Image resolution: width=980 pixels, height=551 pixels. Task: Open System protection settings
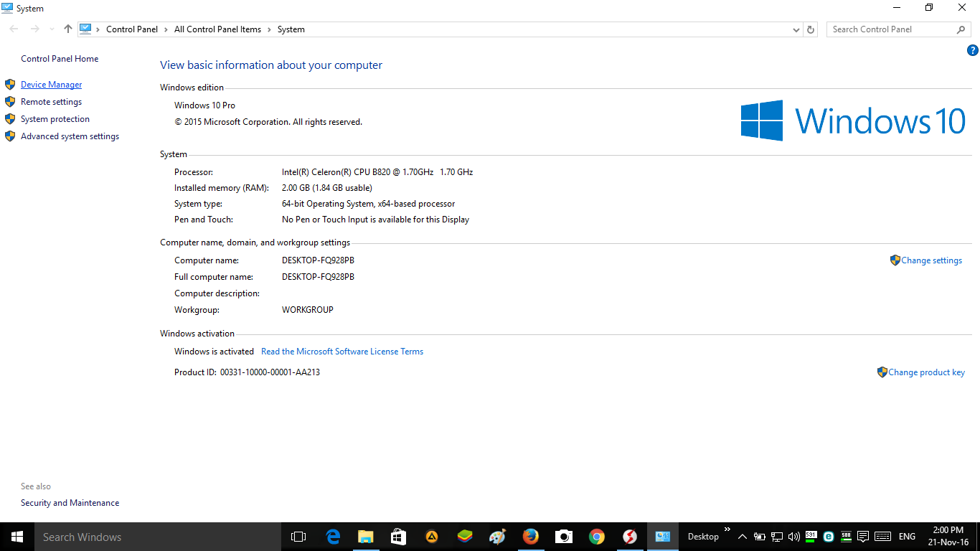(x=55, y=119)
